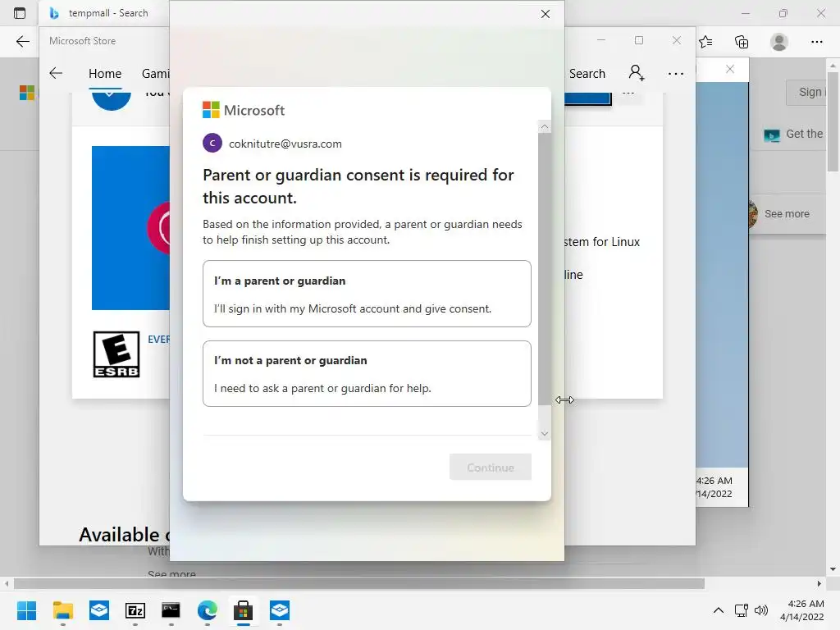840x630 pixels.
Task: Select the tempmail - Search browser tab
Action: (104, 13)
